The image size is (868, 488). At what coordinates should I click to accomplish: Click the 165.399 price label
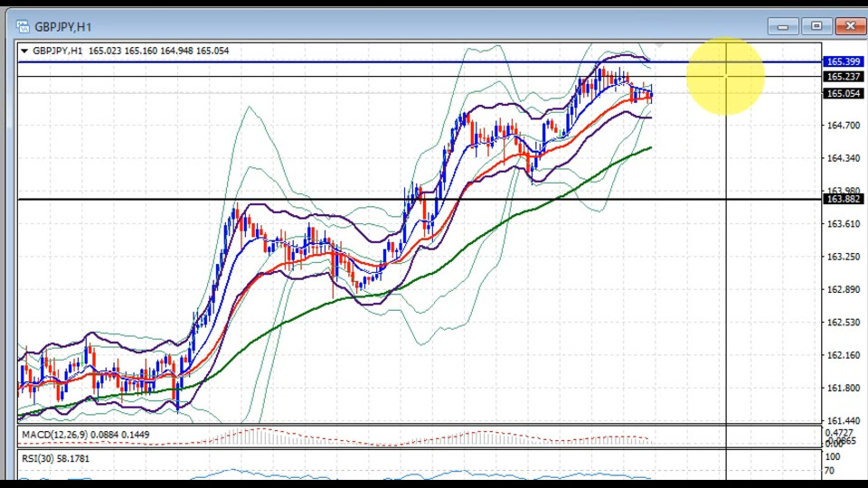click(x=843, y=61)
